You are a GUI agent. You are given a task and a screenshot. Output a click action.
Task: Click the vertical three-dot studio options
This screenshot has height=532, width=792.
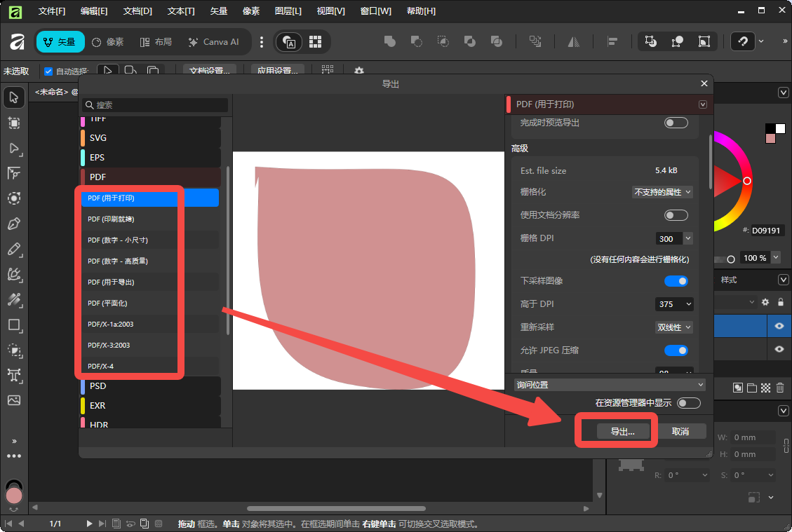point(261,42)
